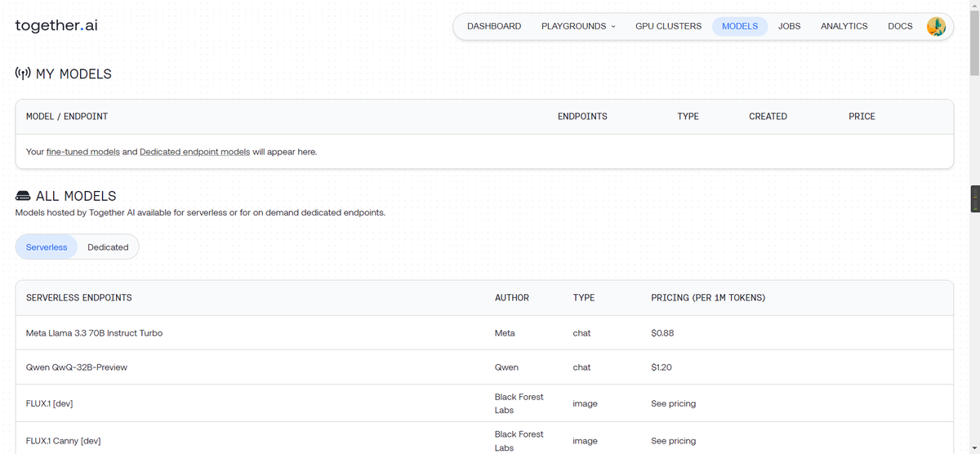Image resolution: width=980 pixels, height=454 pixels.
Task: Click the Pricing (per 1M tokens) header
Action: (708, 298)
